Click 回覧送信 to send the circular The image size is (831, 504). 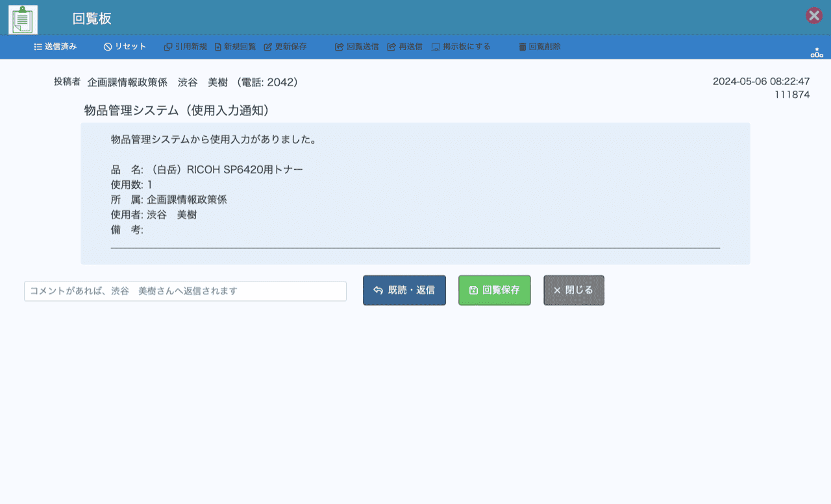[357, 47]
